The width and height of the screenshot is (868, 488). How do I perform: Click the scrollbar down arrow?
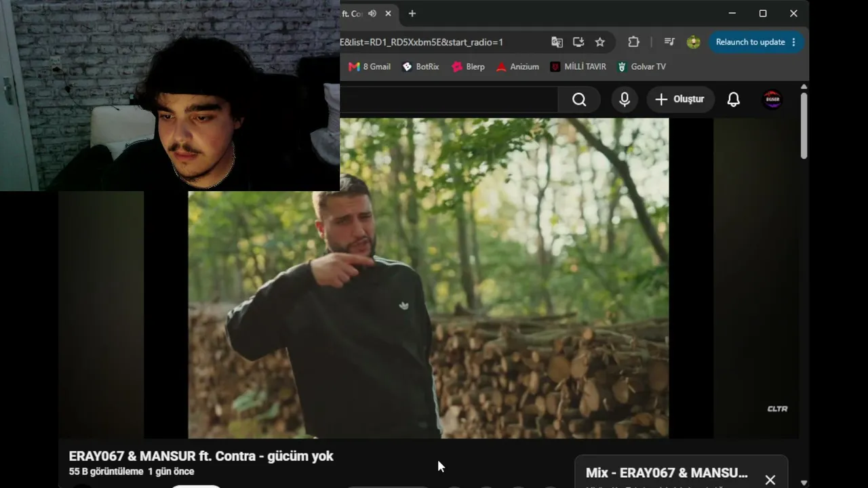pos(804,482)
